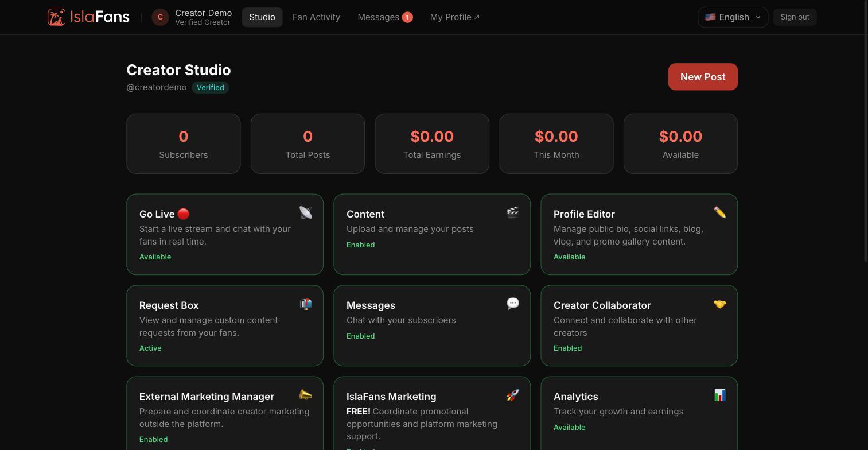Viewport: 868px width, 450px height.
Task: Click the Creator Demo avatar circle
Action: click(160, 17)
